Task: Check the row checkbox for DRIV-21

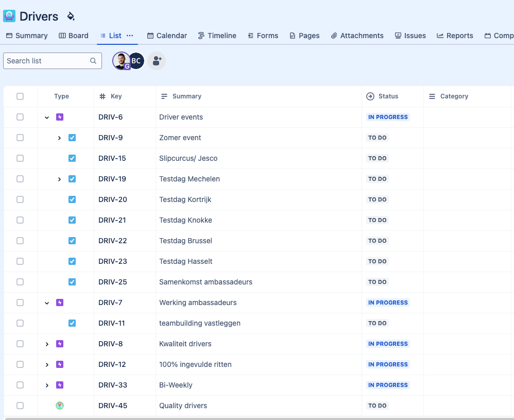Action: (20, 220)
